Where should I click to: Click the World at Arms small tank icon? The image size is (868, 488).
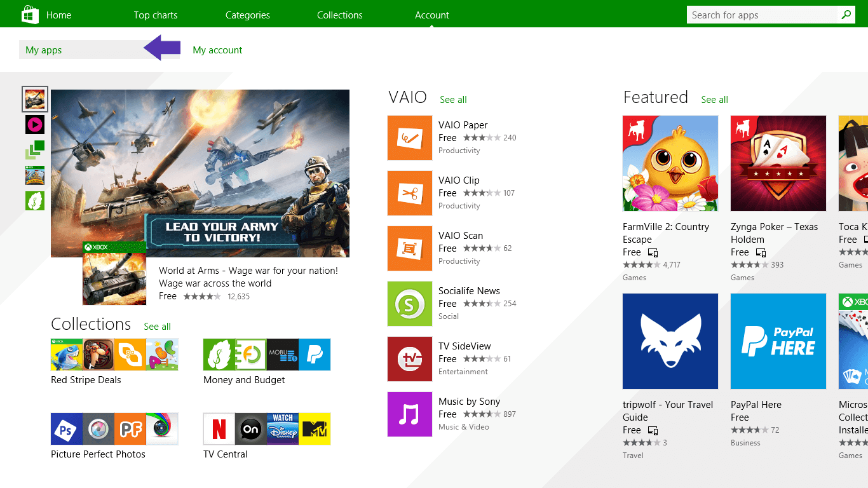(x=114, y=273)
